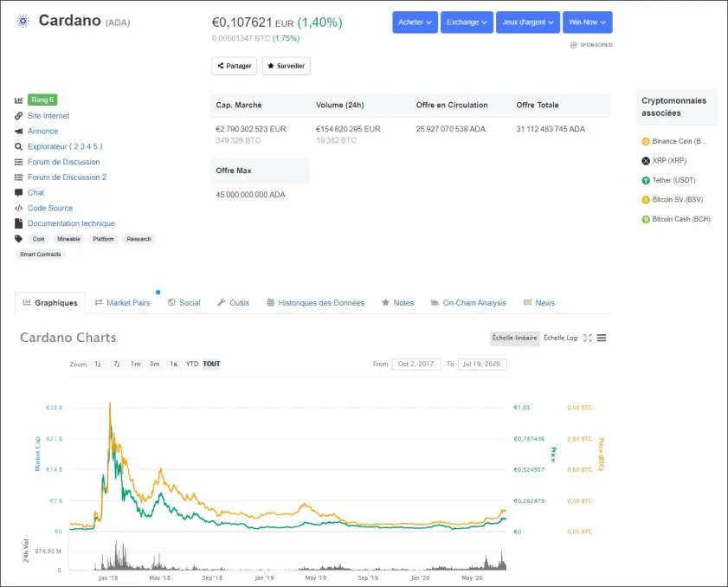Viewport: 728px width, 587px height.
Task: Click the From date field Oct 2, 2017
Action: 416,364
